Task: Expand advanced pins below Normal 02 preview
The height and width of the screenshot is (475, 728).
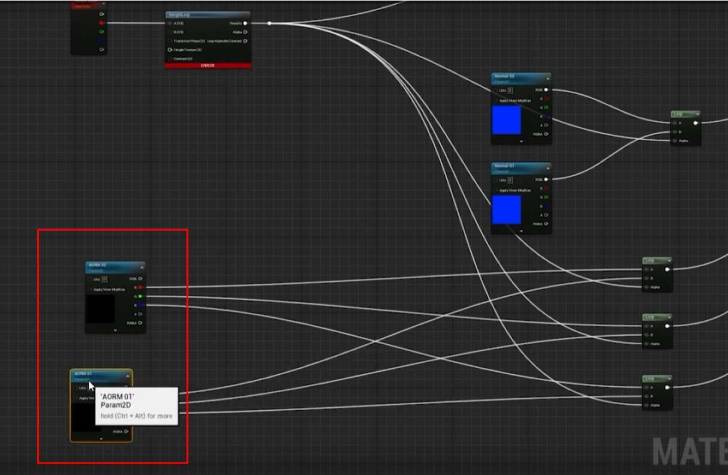Action: (521, 141)
